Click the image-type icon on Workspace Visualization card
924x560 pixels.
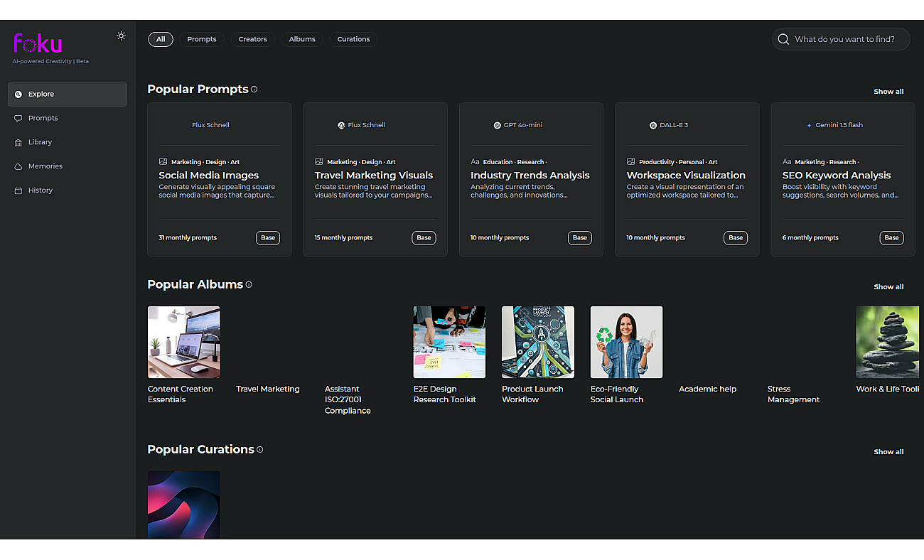tap(630, 162)
